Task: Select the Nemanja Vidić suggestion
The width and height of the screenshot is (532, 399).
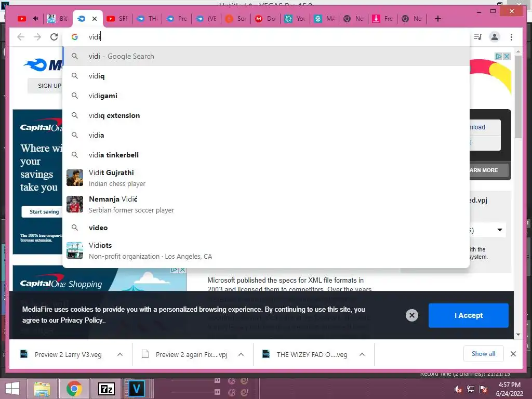Action: [x=266, y=204]
